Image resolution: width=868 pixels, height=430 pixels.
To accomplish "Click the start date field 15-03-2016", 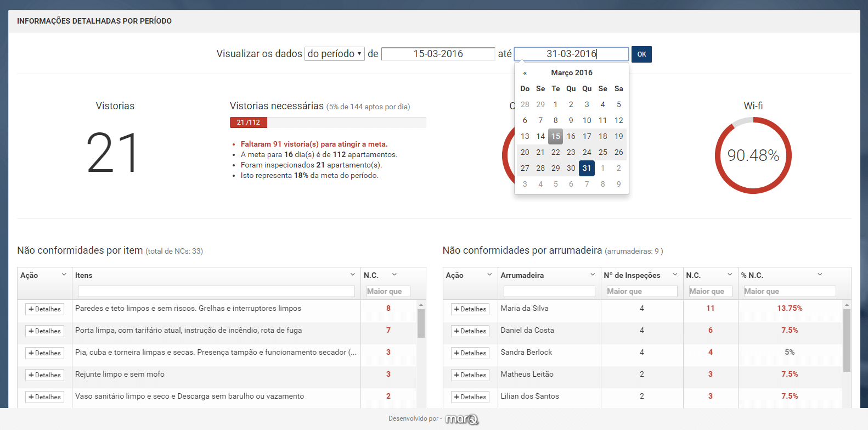I will (x=438, y=54).
